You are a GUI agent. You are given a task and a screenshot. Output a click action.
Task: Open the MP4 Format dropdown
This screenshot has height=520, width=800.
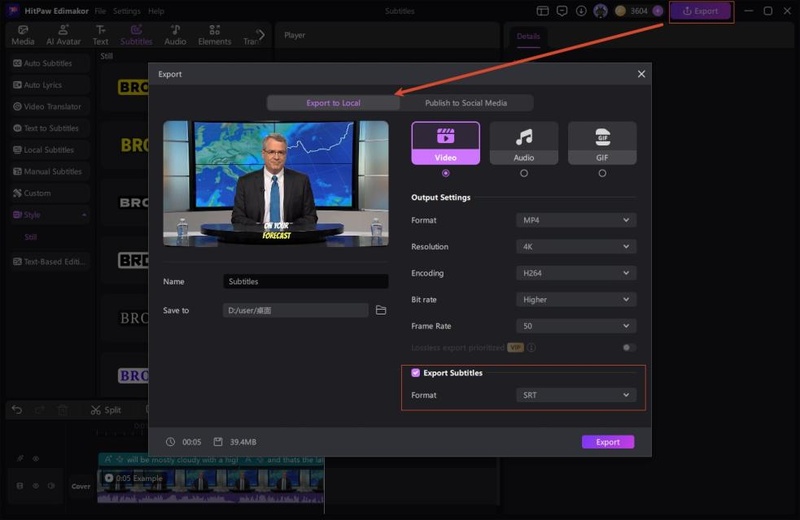(576, 220)
